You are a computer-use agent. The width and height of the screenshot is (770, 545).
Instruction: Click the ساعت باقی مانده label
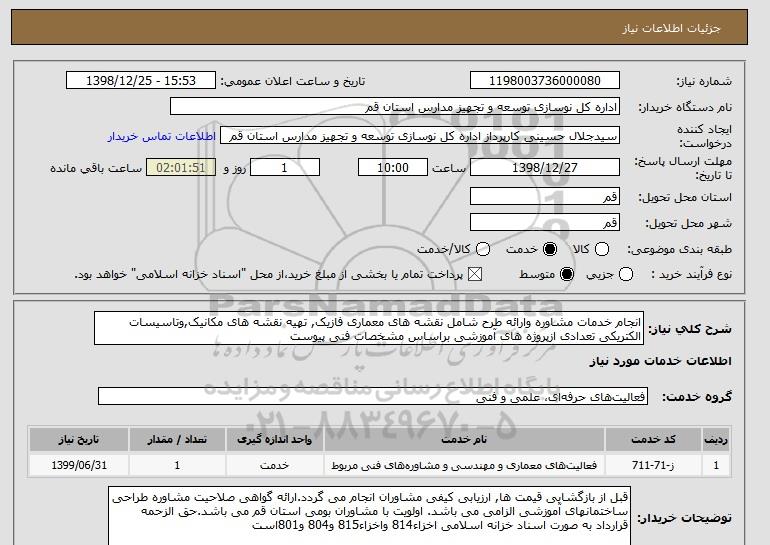(x=96, y=168)
